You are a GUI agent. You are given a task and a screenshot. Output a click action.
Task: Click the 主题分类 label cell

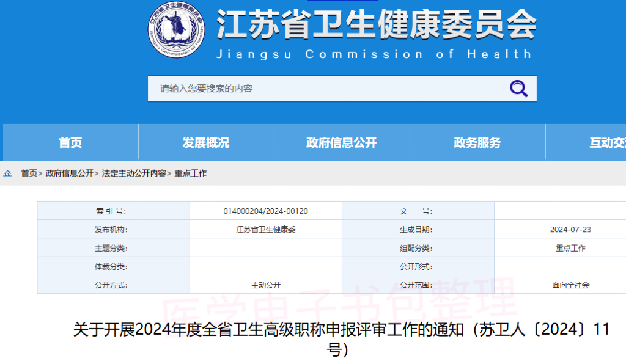pyautogui.click(x=113, y=248)
